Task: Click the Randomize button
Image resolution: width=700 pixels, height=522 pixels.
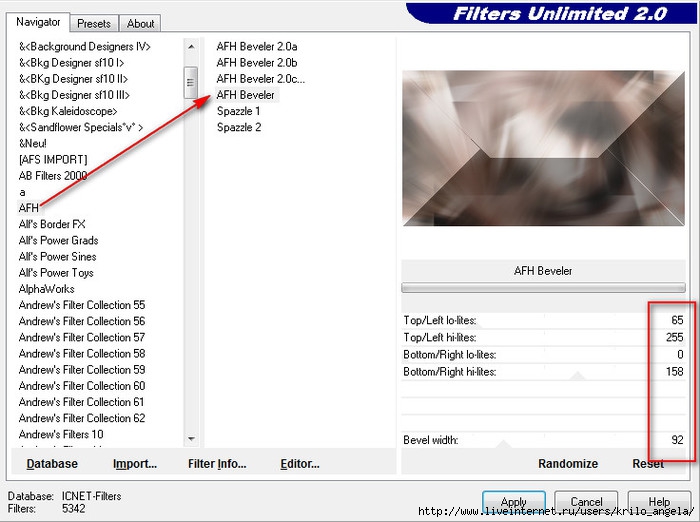Action: (x=568, y=464)
